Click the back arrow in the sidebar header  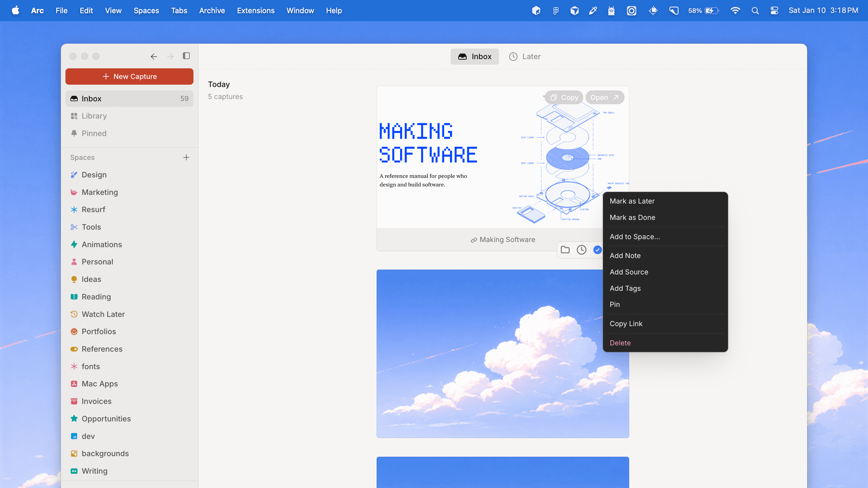tap(154, 56)
